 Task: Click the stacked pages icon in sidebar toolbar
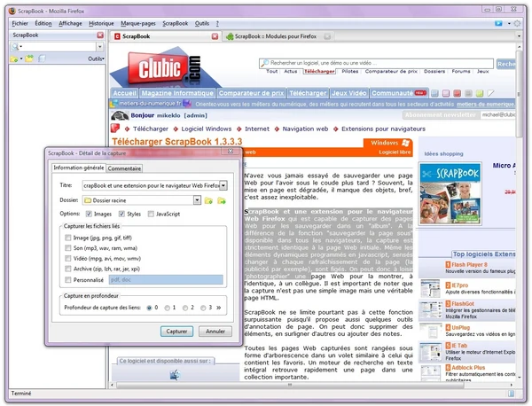click(x=42, y=59)
